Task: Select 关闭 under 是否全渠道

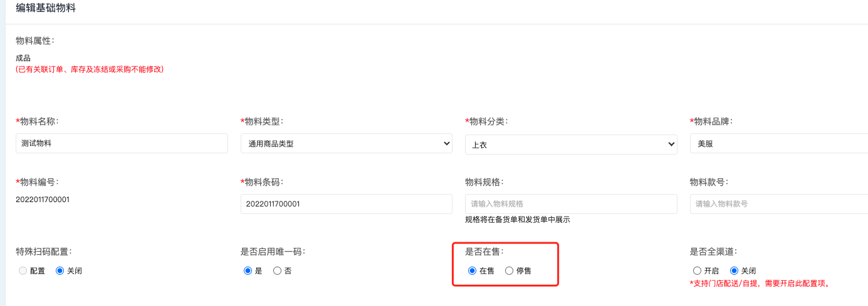Action: [x=734, y=271]
